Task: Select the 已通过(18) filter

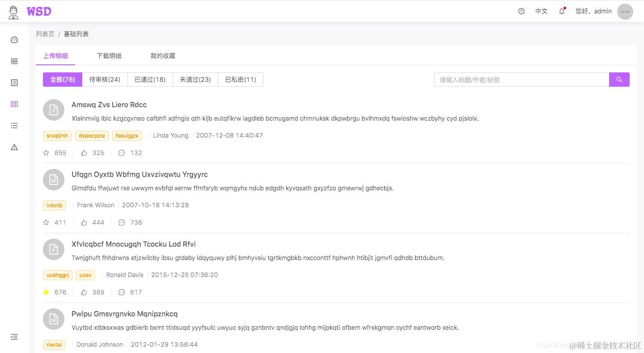Action: click(150, 80)
